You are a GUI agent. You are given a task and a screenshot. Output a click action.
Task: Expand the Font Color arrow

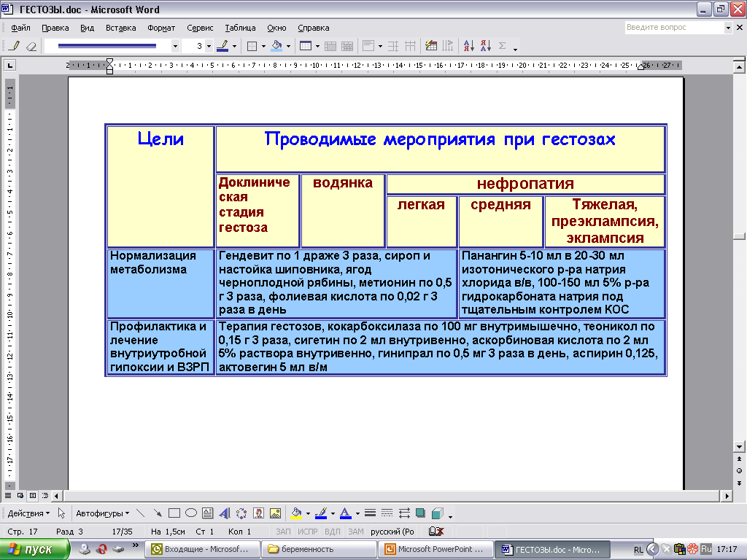pyautogui.click(x=357, y=513)
